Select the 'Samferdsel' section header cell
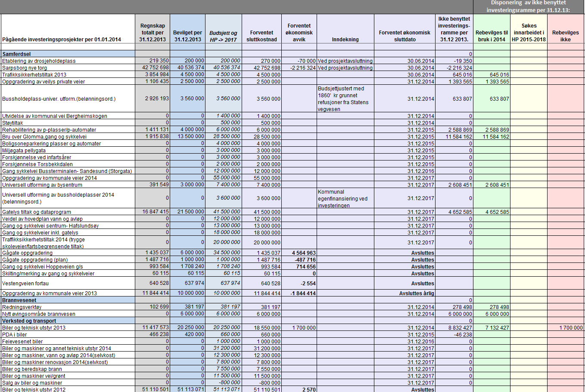The height and width of the screenshot is (392, 585). (x=68, y=54)
